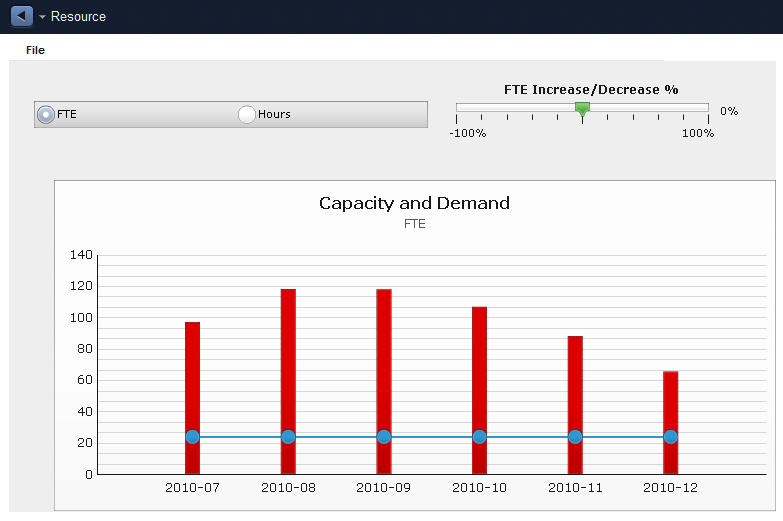Open the File menu
The width and height of the screenshot is (783, 521).
(35, 50)
